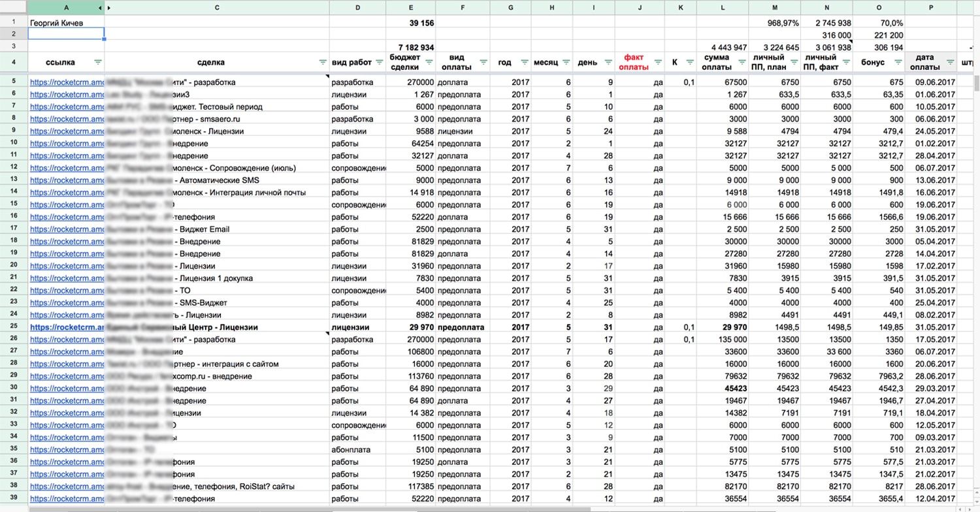Select the total cell 3 224 645

click(774, 48)
